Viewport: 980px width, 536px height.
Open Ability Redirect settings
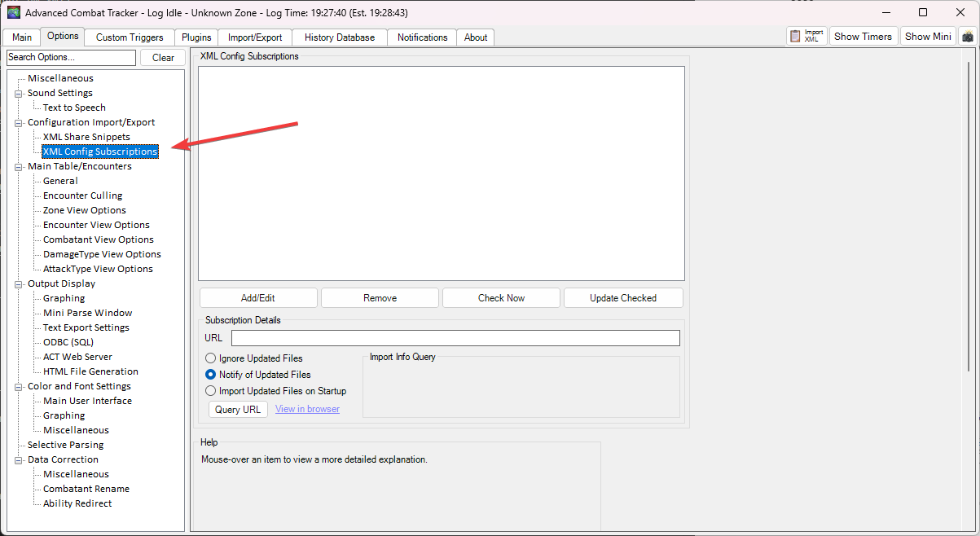pyautogui.click(x=77, y=503)
